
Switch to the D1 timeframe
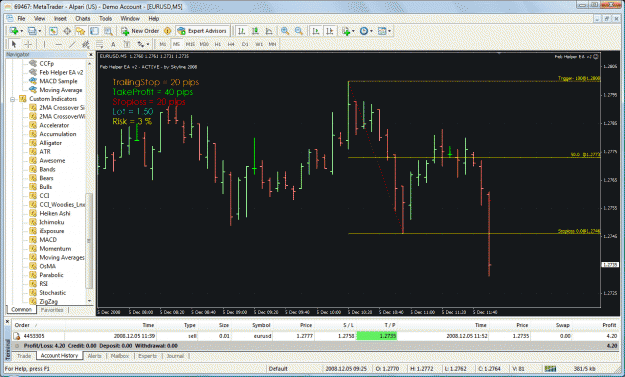coord(245,44)
